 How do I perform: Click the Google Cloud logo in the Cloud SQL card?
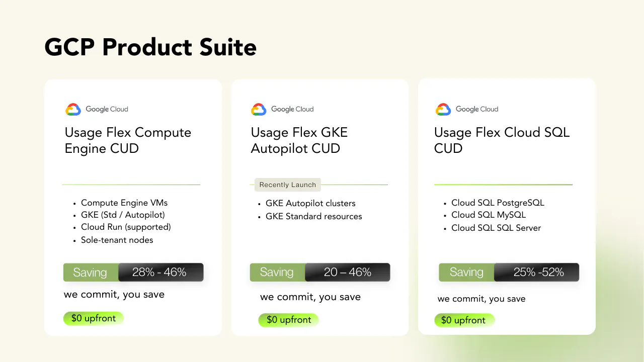pyautogui.click(x=467, y=109)
